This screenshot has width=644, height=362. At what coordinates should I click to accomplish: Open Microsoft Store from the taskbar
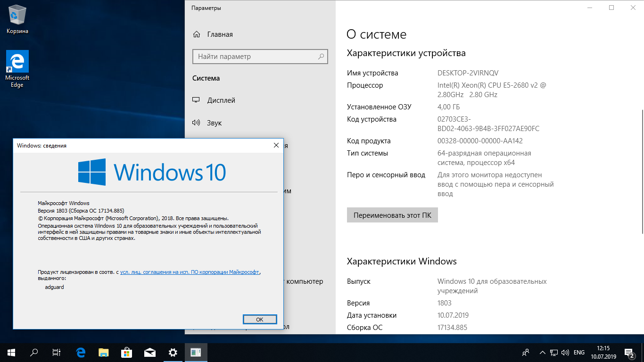click(x=127, y=352)
